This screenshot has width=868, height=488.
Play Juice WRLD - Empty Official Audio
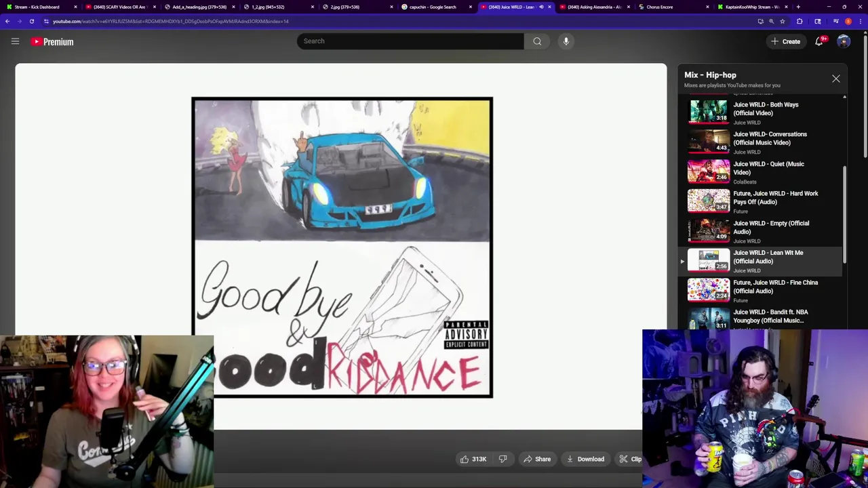[x=762, y=232]
